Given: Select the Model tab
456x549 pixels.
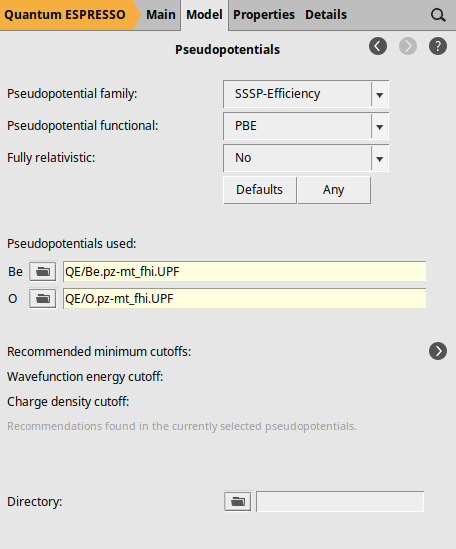Looking at the screenshot, I should click(205, 15).
